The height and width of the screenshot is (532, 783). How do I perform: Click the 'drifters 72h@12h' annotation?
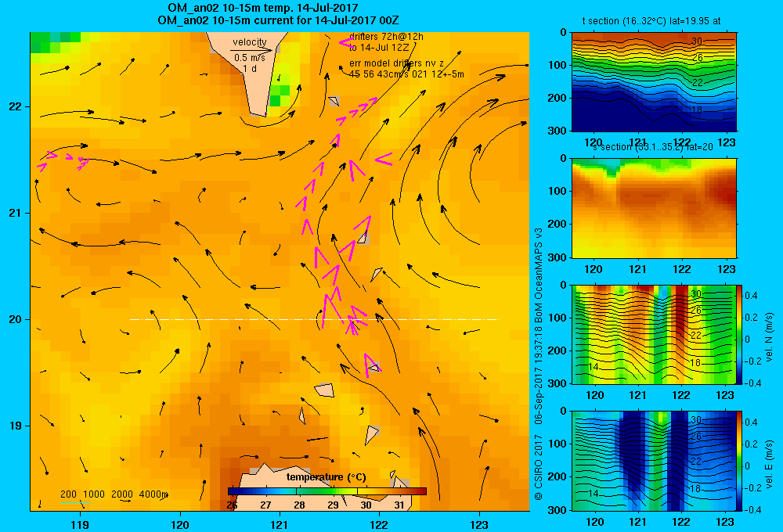pos(386,37)
